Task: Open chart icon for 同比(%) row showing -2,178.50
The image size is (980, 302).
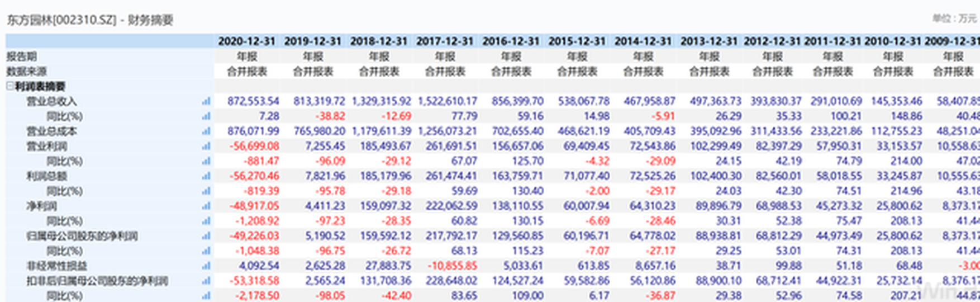Action: pyautogui.click(x=206, y=295)
